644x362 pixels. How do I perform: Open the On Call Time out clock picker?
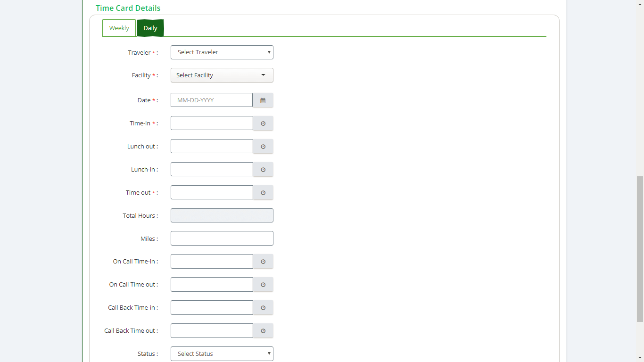click(263, 285)
